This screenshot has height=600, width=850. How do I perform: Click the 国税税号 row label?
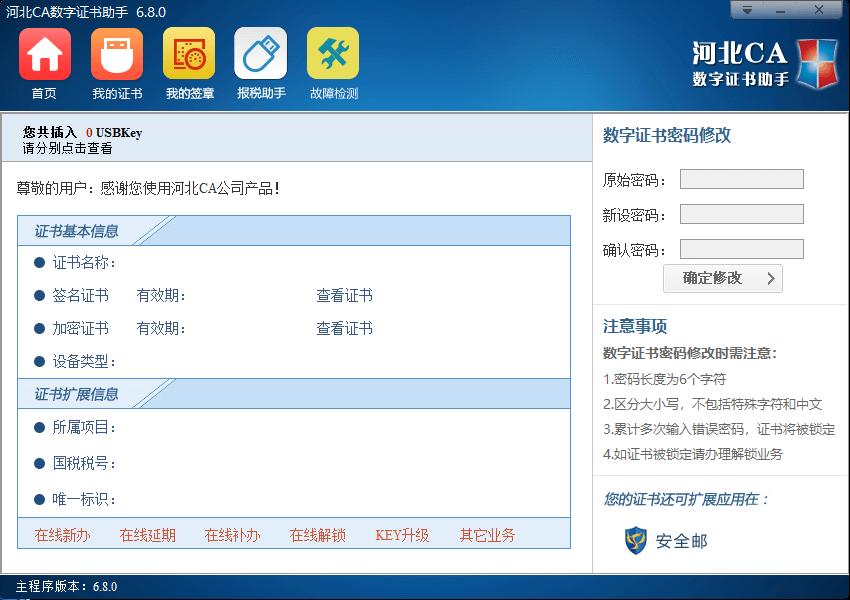point(83,463)
